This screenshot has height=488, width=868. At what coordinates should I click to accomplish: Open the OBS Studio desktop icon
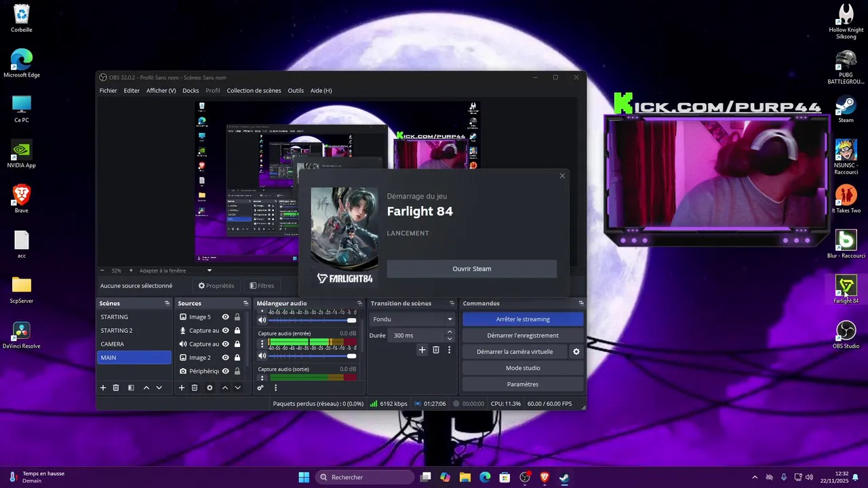click(x=846, y=334)
